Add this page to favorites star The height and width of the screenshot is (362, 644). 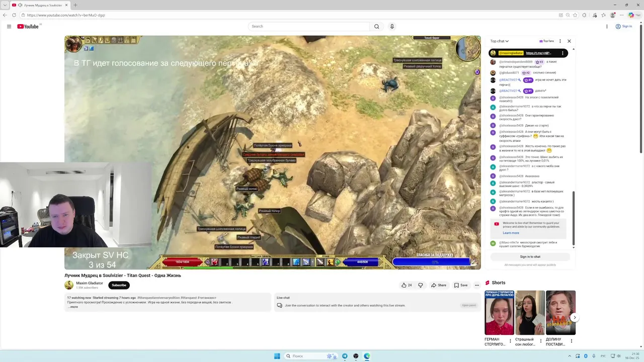click(x=576, y=15)
